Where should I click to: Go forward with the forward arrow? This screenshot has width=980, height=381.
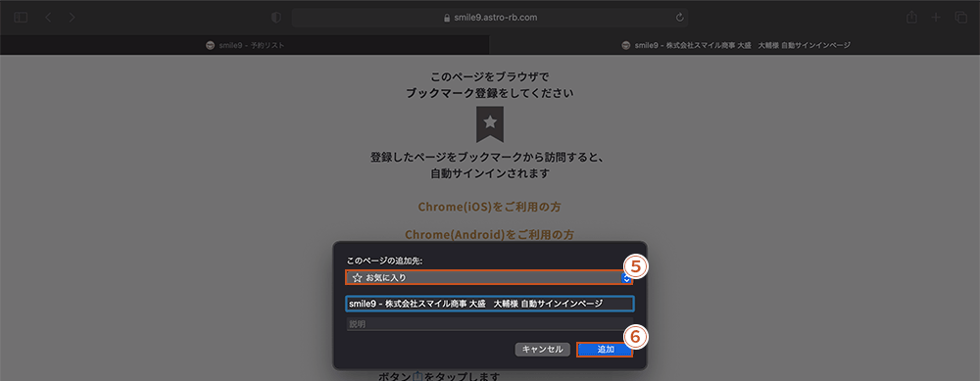pyautogui.click(x=73, y=18)
